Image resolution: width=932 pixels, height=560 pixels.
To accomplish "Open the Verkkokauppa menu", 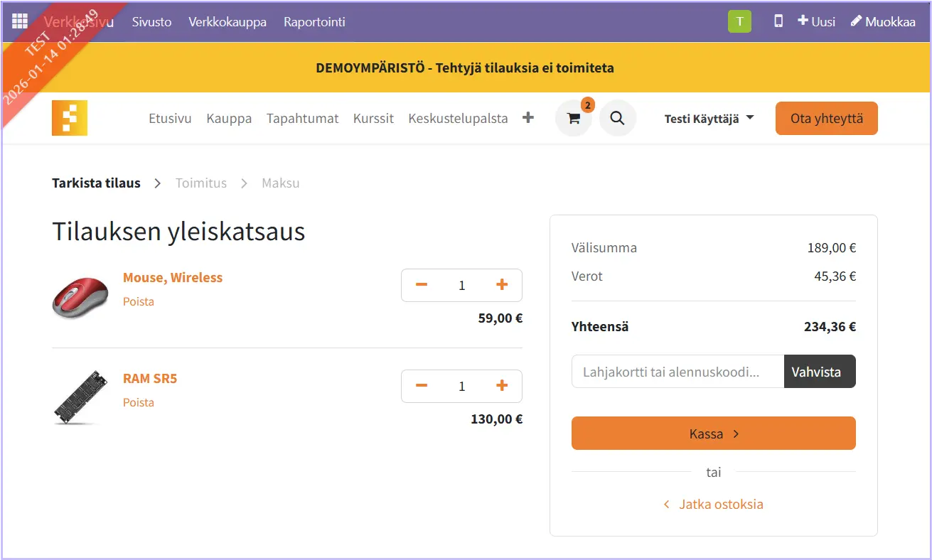I will pyautogui.click(x=227, y=22).
